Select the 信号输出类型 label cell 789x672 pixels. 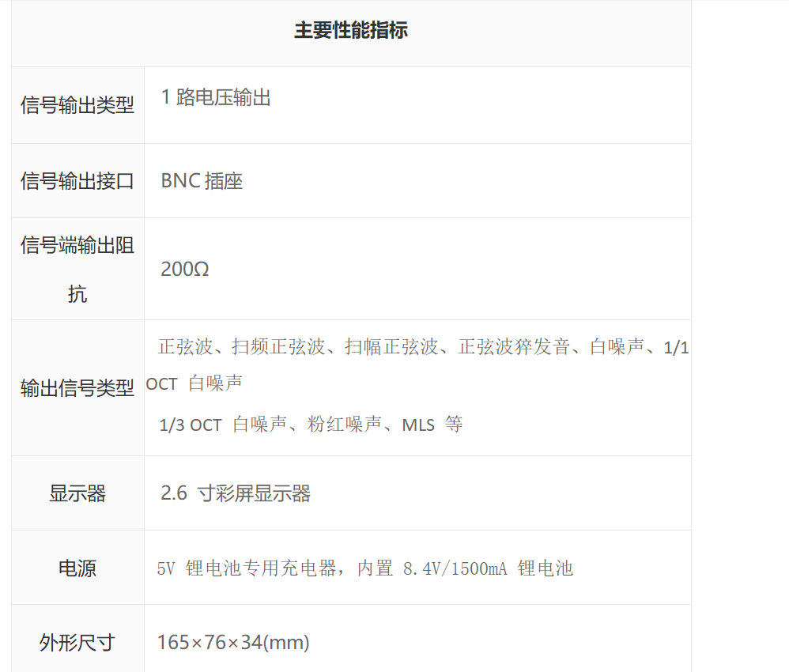pyautogui.click(x=77, y=105)
